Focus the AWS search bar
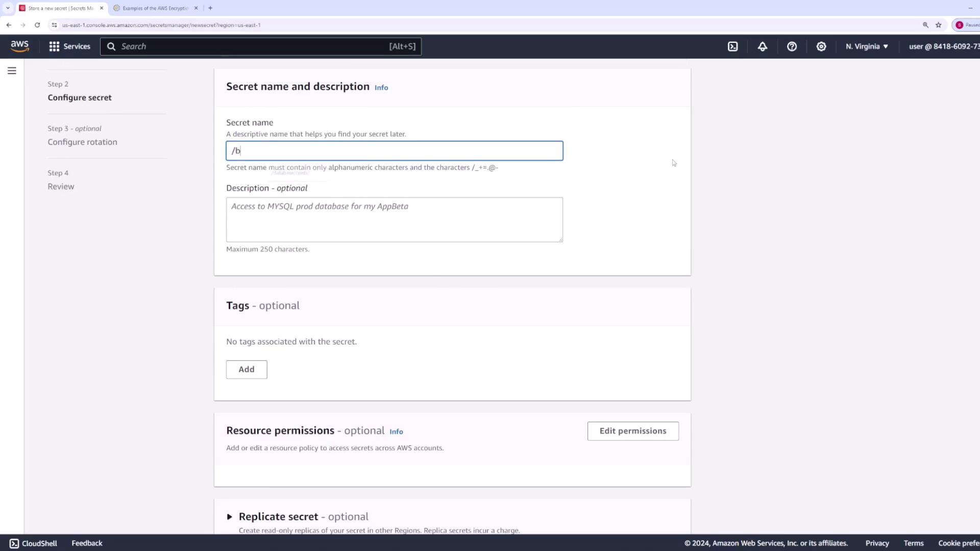Screen dimensions: 980x551 pyautogui.click(x=260, y=46)
